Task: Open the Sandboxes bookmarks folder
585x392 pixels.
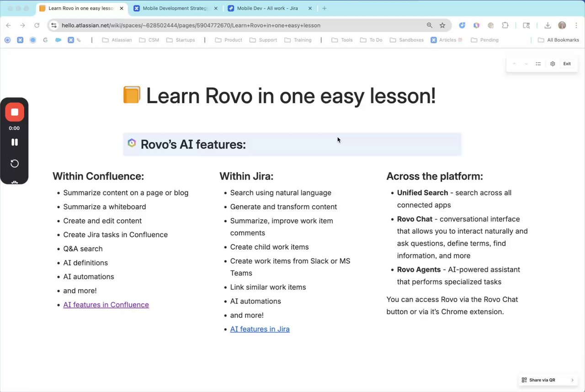Action: pos(407,40)
